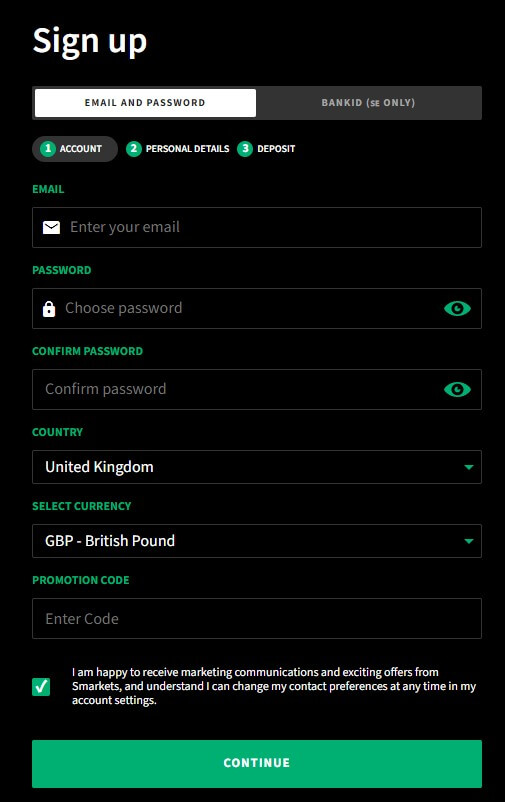Image resolution: width=505 pixels, height=802 pixels.
Task: Show password using eye icon in Choose password
Action: (x=457, y=308)
